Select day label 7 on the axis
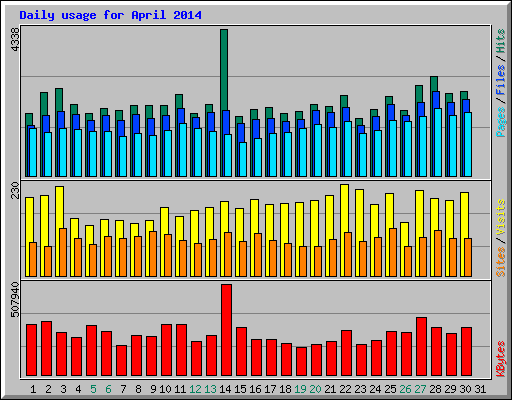 coord(123,389)
